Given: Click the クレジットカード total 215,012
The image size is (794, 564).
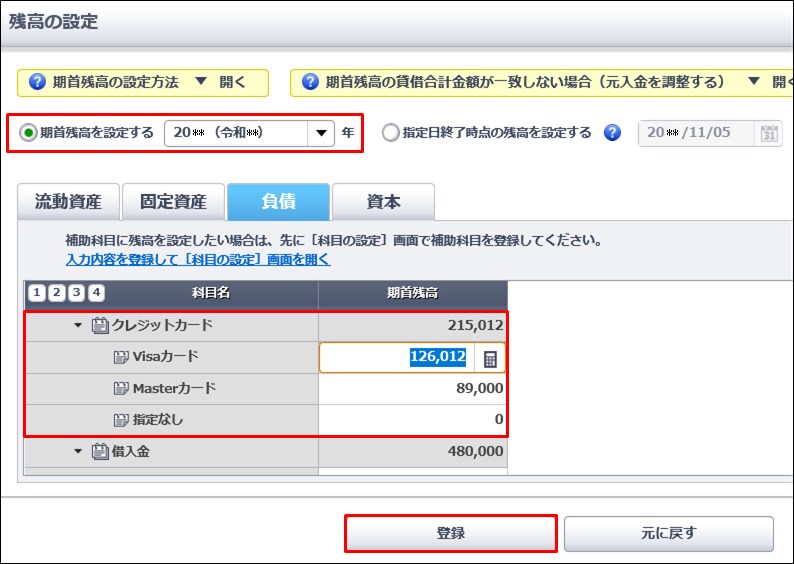Looking at the screenshot, I should click(413, 326).
